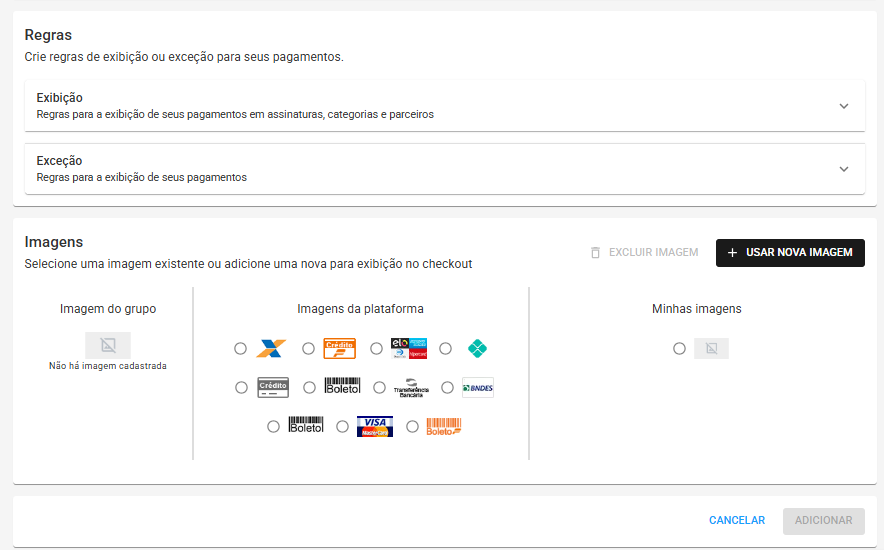Click the EXCLUIR IMAGEM trash button
Screen dimensions: 884x550
[644, 252]
